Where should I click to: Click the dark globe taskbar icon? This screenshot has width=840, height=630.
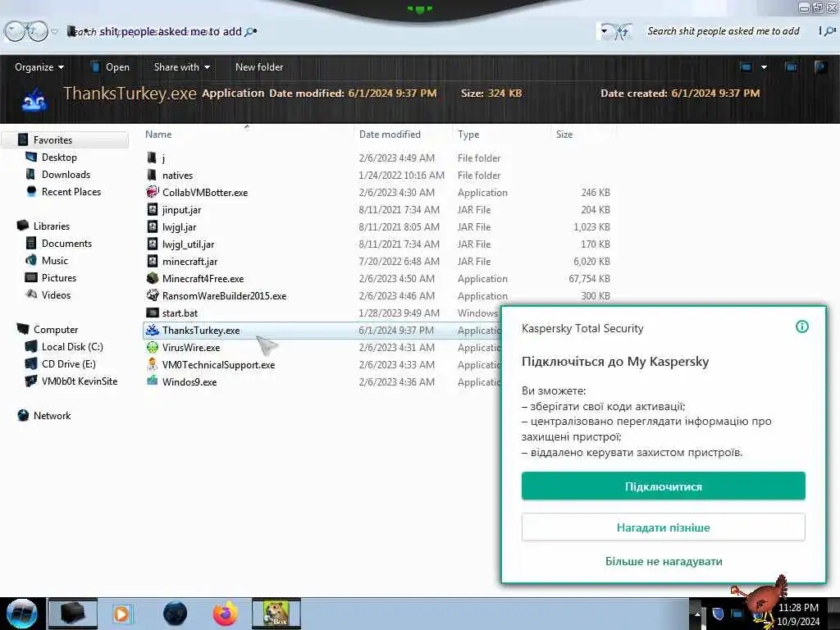coord(176,614)
